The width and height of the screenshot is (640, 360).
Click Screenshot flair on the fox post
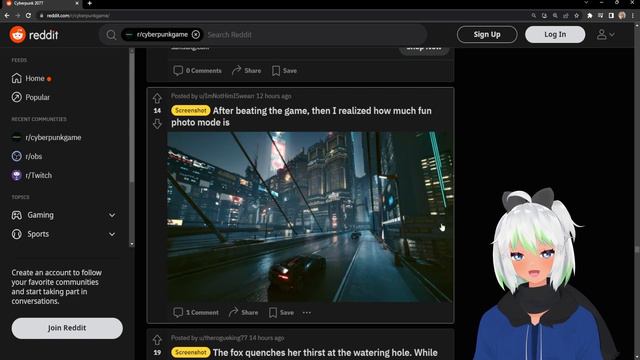tap(191, 352)
